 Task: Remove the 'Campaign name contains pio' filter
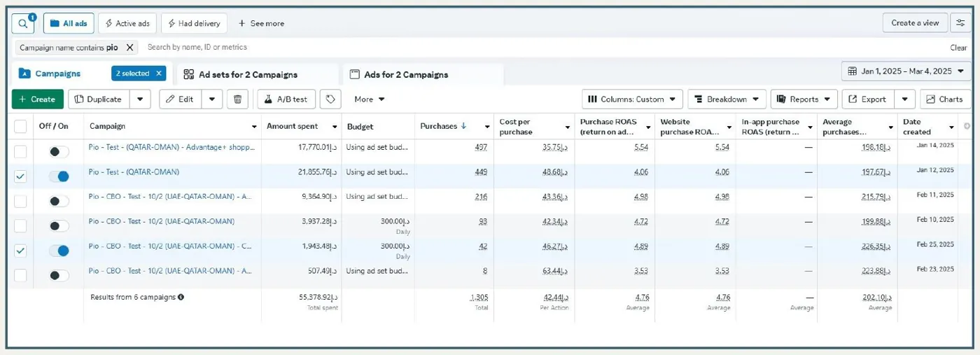[x=129, y=48]
